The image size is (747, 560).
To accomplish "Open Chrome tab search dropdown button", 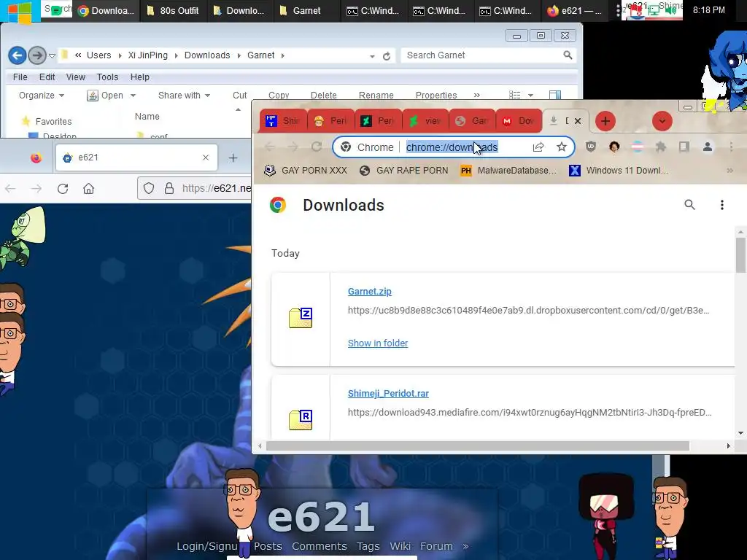I will tap(662, 121).
